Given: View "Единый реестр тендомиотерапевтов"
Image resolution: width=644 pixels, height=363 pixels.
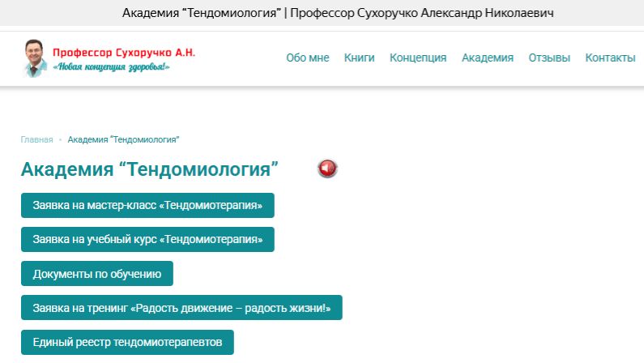Looking at the screenshot, I should (127, 342).
